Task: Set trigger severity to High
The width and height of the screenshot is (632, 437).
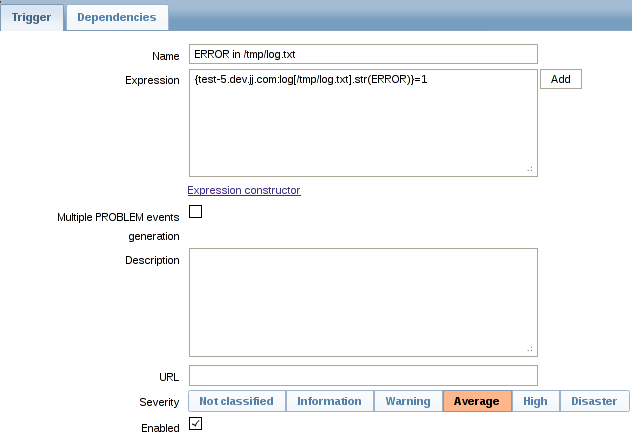Action: 535,401
